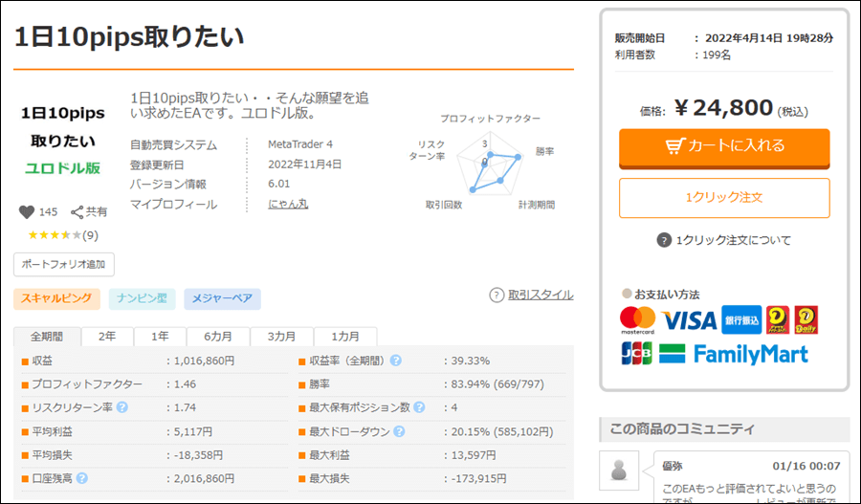The image size is (861, 504).
Task: Click info icon beside 最大保有ポジション数
Action: pyautogui.click(x=417, y=407)
